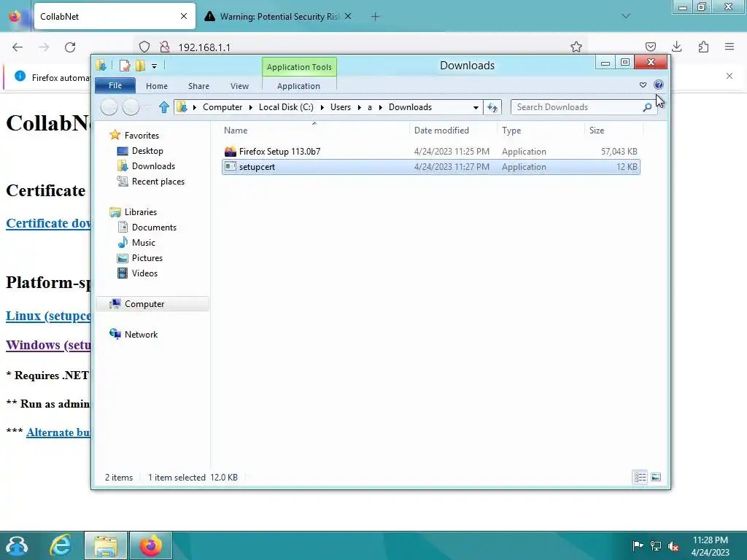Viewport: 747px width, 560px height.
Task: Open Downloads under Favorites
Action: [153, 166]
